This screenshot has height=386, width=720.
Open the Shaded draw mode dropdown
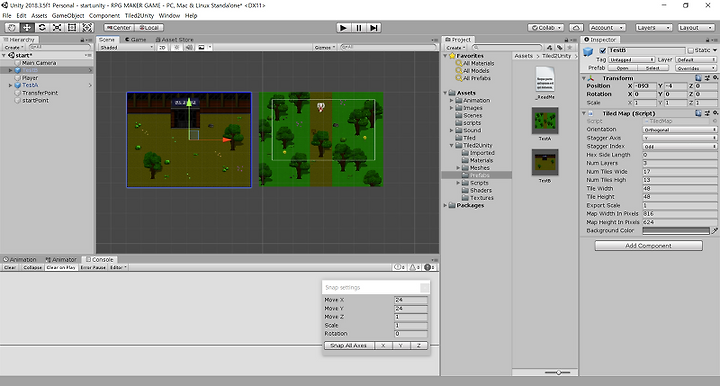[127, 47]
